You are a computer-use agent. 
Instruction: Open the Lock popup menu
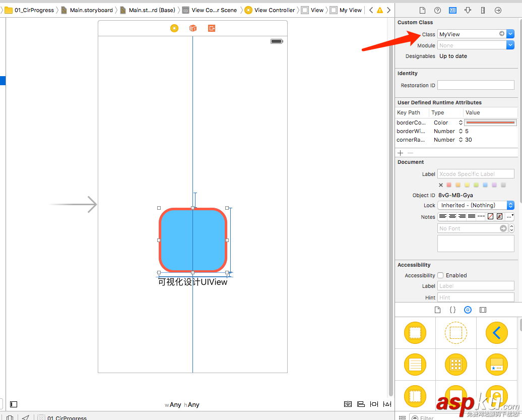476,205
